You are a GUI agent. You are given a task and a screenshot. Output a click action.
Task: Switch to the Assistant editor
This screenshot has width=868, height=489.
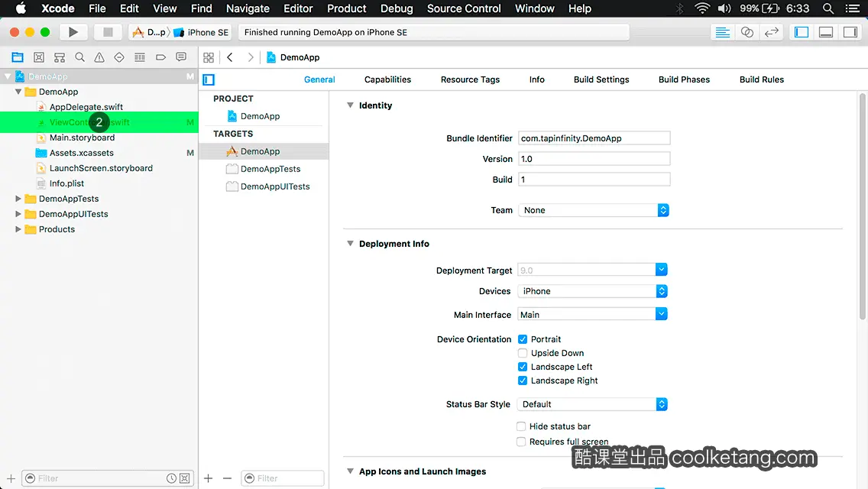pyautogui.click(x=747, y=32)
